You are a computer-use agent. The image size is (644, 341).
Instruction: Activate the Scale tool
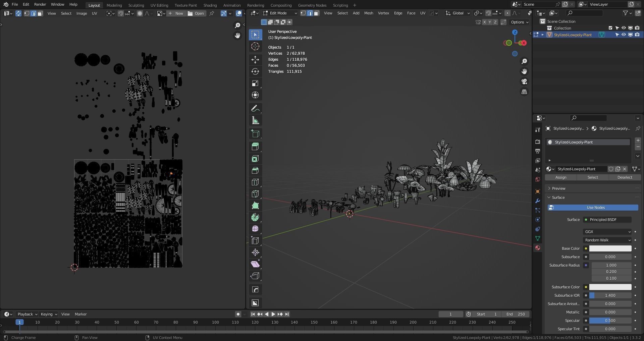coord(255,83)
